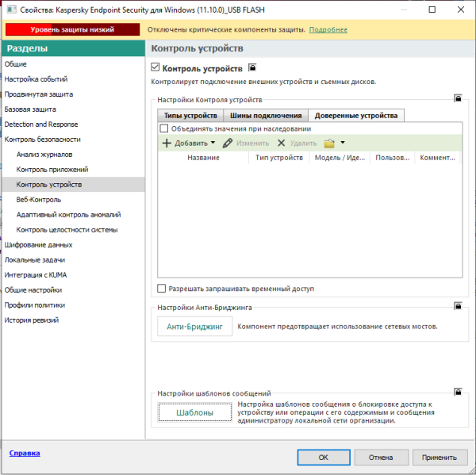The height and width of the screenshot is (475, 476).
Task: Open the Настройка событий section
Action: click(36, 79)
